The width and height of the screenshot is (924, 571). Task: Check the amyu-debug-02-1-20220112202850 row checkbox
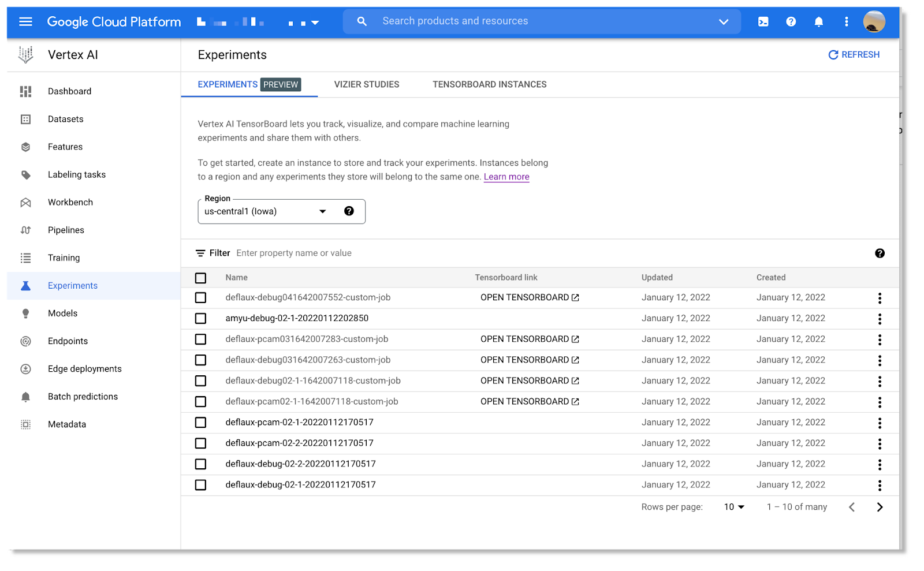[x=200, y=318]
